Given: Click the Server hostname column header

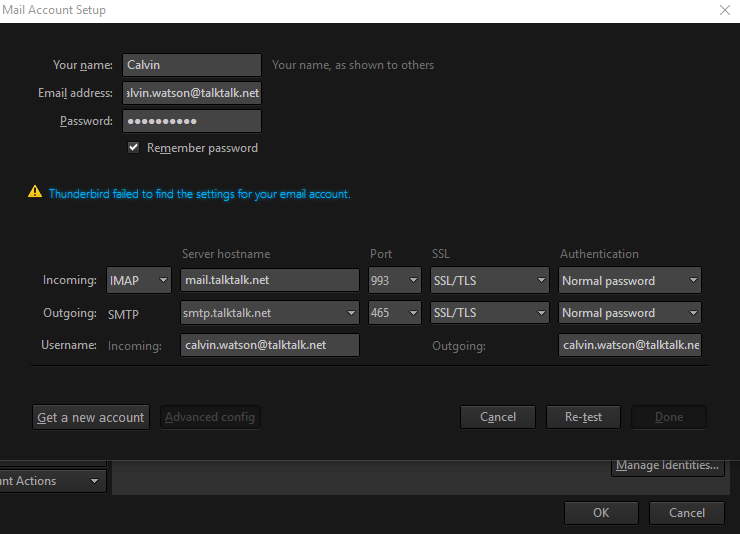Looking at the screenshot, I should pos(226,254).
